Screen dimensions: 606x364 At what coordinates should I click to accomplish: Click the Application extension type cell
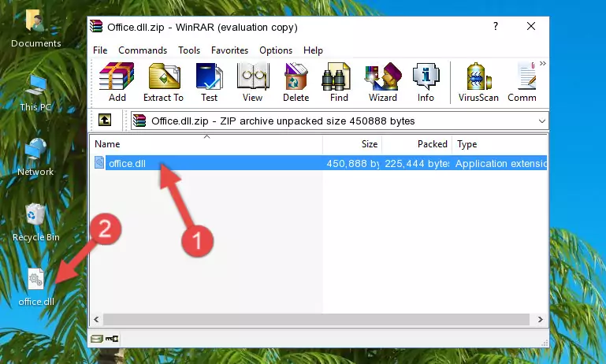click(501, 163)
